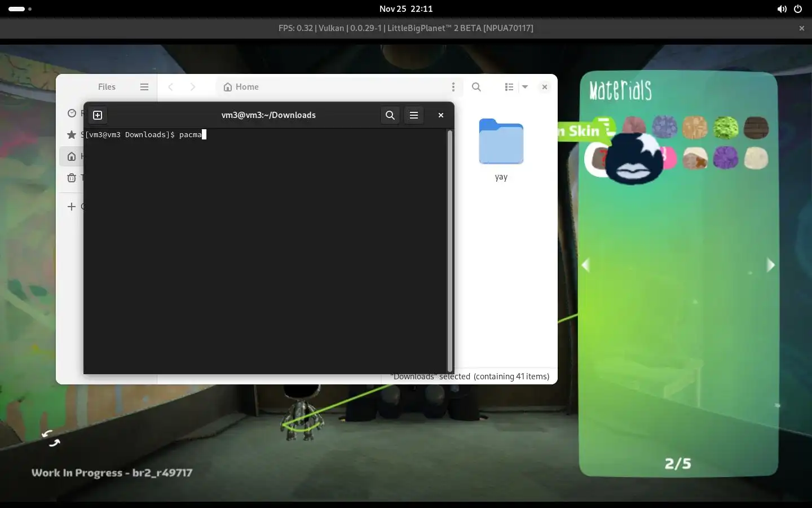
Task: Open Recent in the Files sidebar
Action: pyautogui.click(x=72, y=113)
